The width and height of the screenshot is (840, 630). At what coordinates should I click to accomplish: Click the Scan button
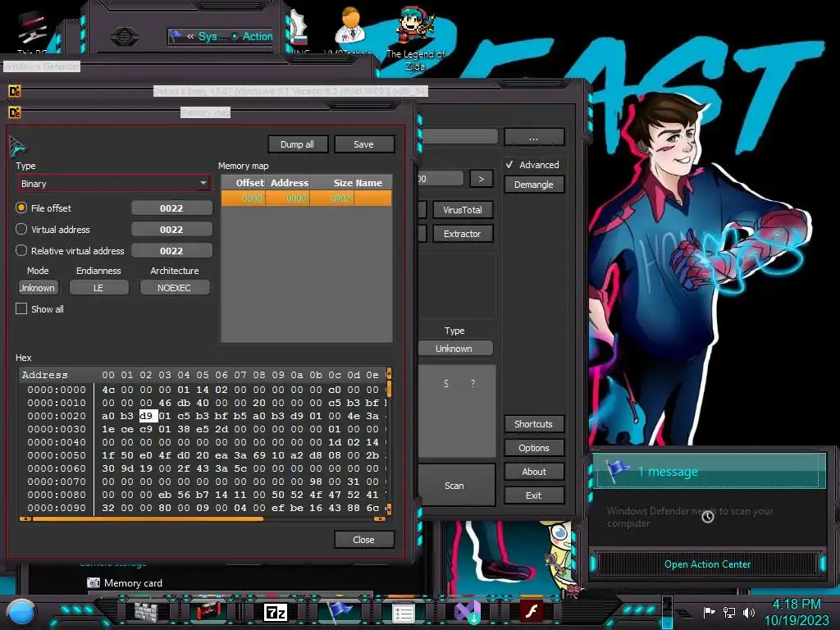455,486
